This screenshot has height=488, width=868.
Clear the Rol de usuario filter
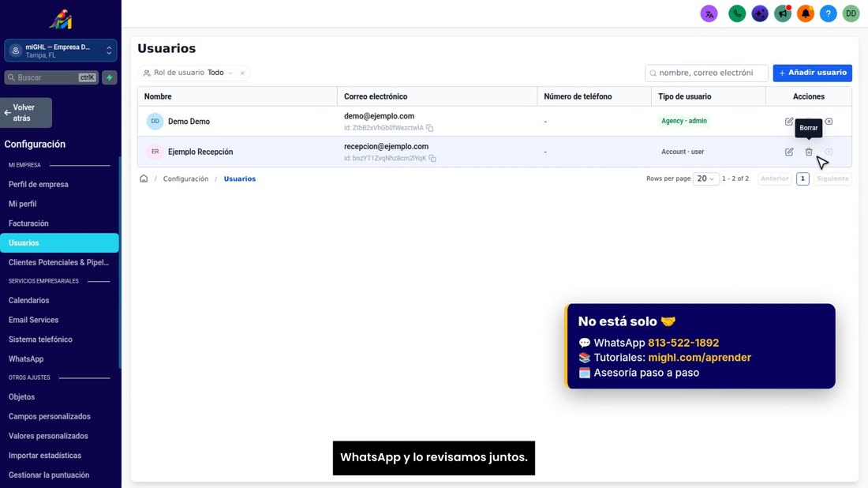tap(242, 73)
